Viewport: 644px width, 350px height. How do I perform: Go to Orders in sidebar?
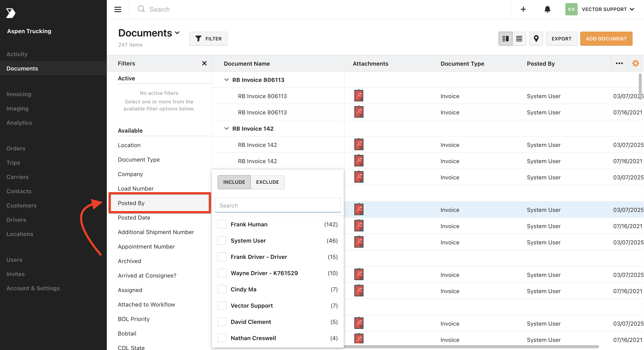(x=16, y=148)
